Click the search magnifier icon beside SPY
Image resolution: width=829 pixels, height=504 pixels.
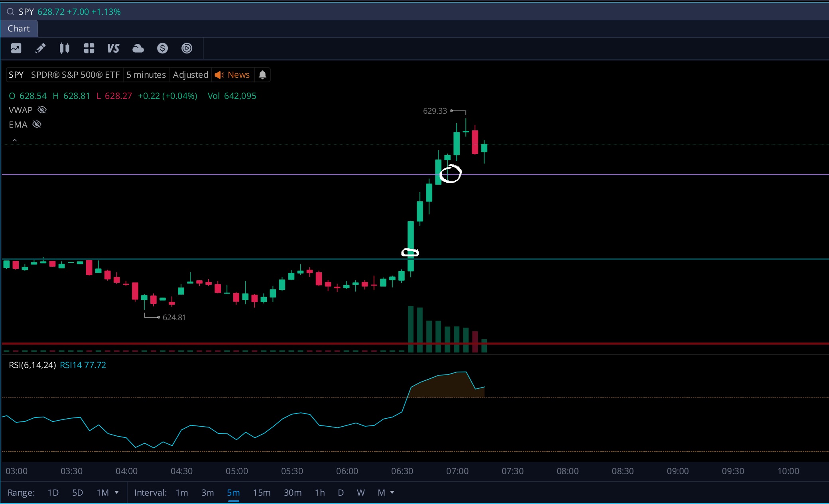11,12
